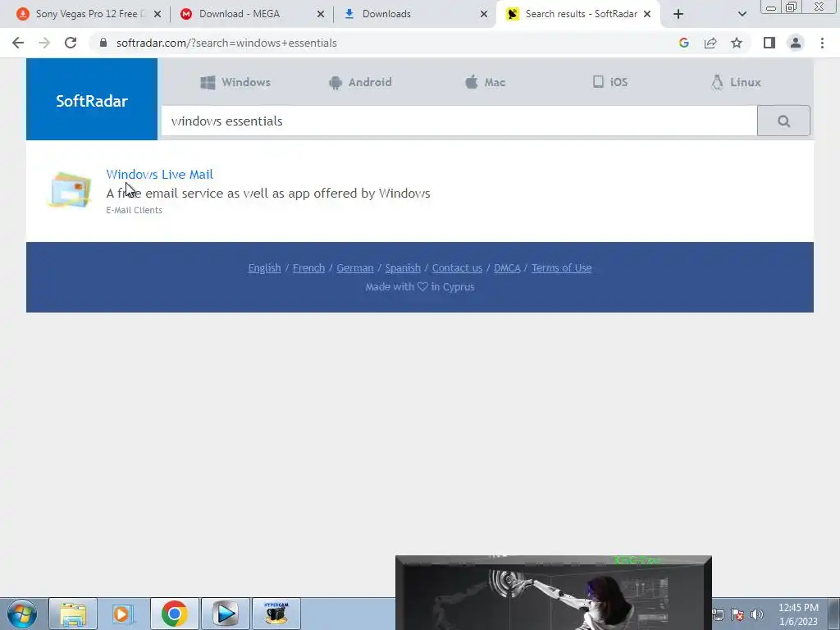Open the Chrome profile avatar
The image size is (840, 630).
click(x=796, y=43)
